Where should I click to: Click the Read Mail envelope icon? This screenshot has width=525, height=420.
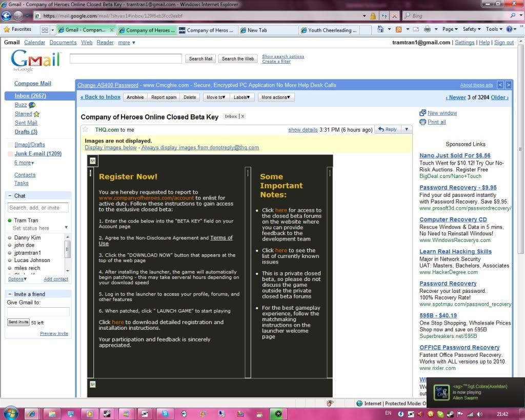coord(416,29)
